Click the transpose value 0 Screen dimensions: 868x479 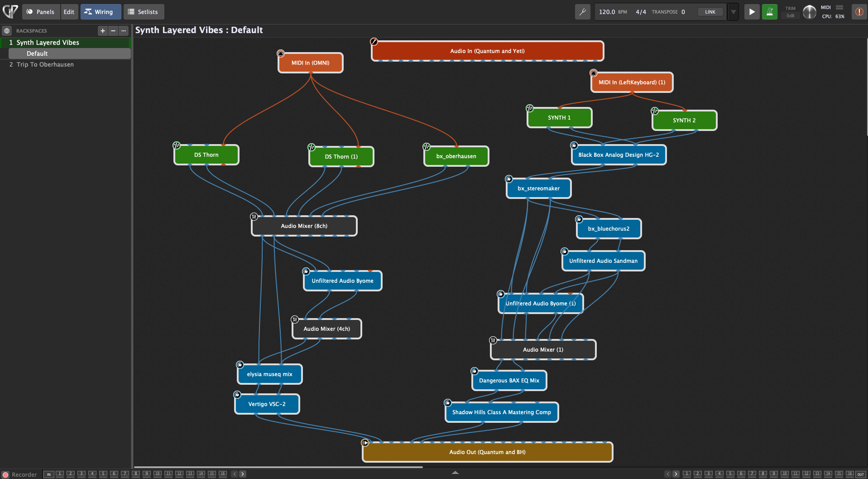coord(683,12)
